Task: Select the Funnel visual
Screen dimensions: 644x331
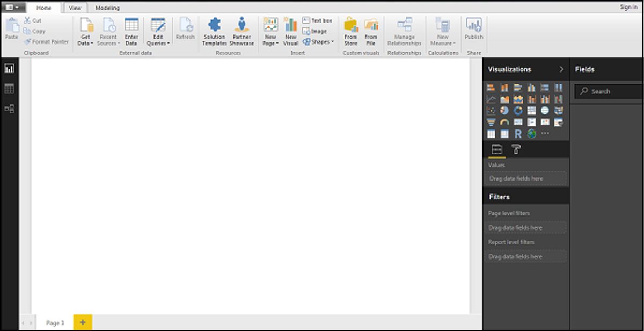Action: pyautogui.click(x=491, y=122)
